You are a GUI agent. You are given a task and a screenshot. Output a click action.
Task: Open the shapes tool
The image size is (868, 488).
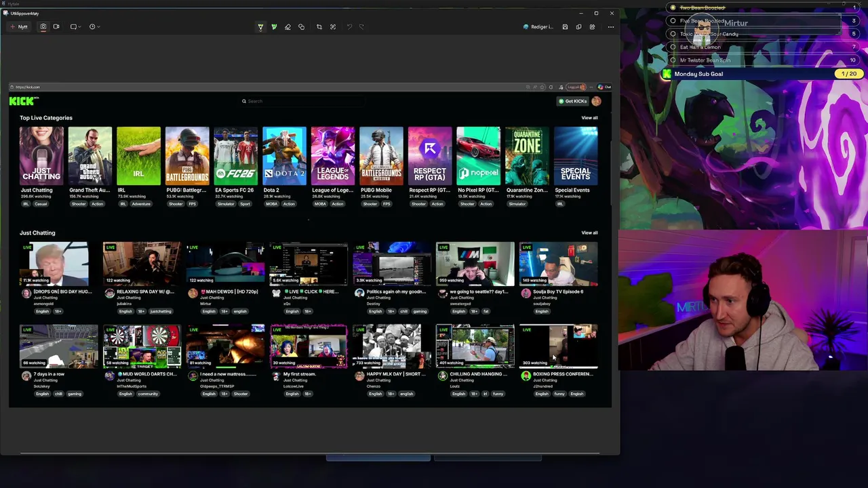pos(301,26)
